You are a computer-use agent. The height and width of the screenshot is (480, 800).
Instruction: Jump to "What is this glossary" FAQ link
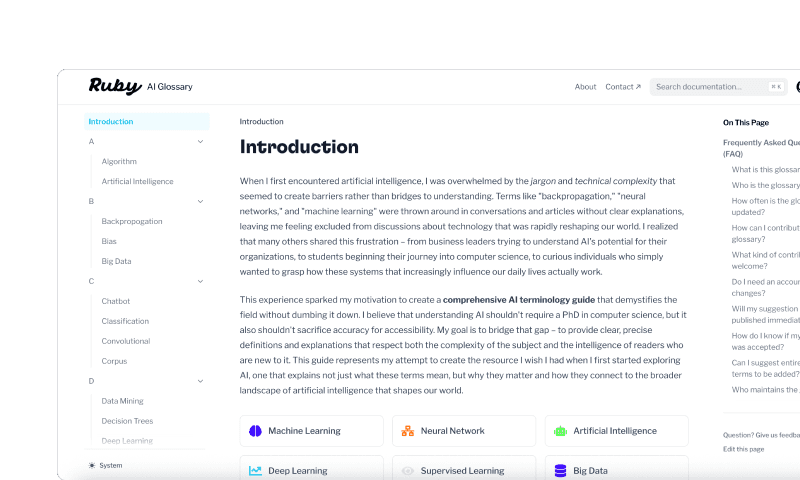coord(766,170)
